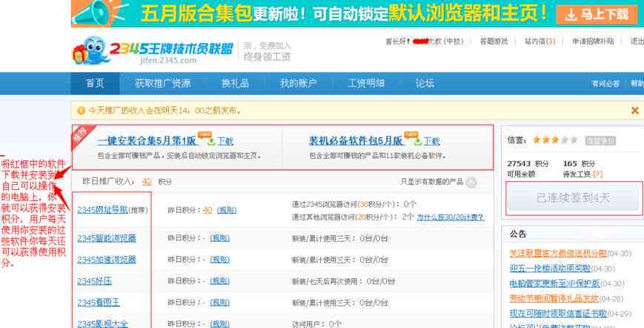Click the 2345王牌技术员联盟 octopus logo
This screenshot has width=644, height=328.
pyautogui.click(x=153, y=50)
